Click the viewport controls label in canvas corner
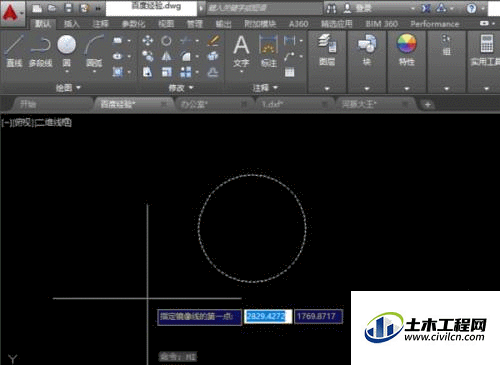Viewport: 500px width, 365px height. pos(37,122)
